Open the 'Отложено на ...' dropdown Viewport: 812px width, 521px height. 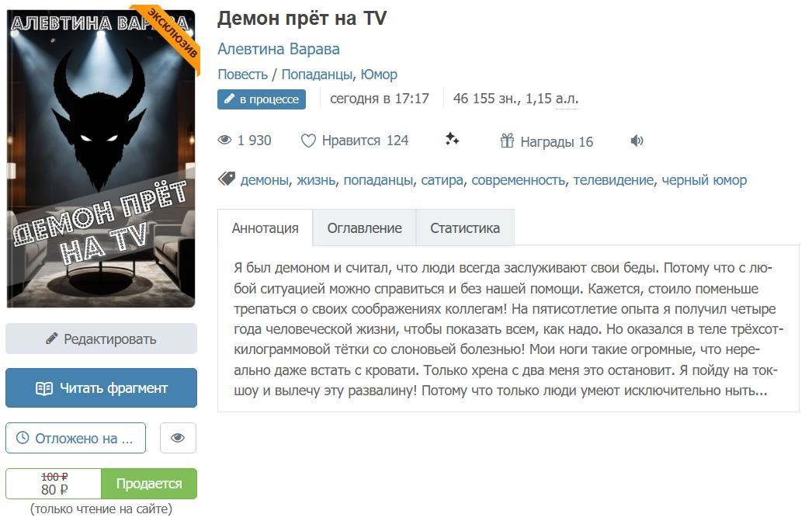(75, 438)
